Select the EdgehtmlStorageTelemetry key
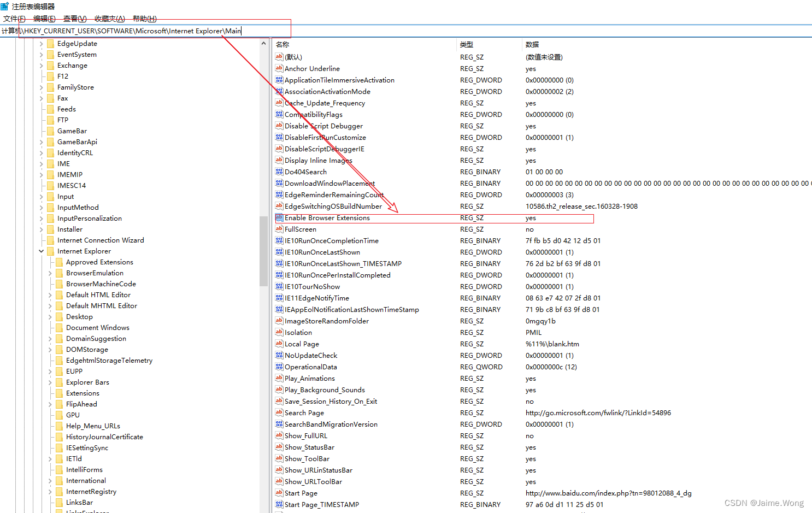This screenshot has width=812, height=513. (109, 361)
